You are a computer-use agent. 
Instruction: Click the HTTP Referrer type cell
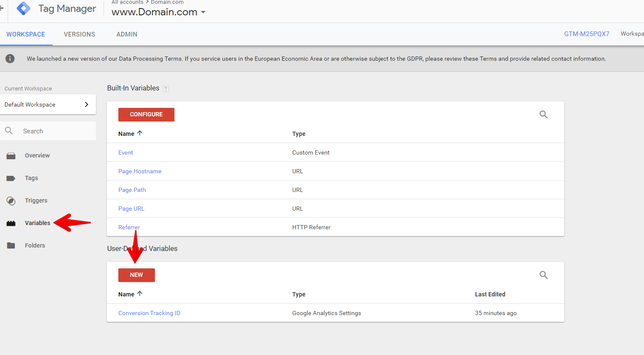pyautogui.click(x=311, y=227)
